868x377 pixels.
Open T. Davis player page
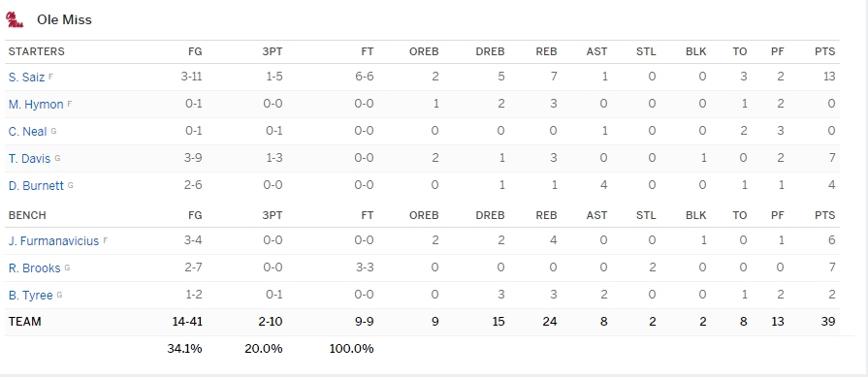click(29, 159)
